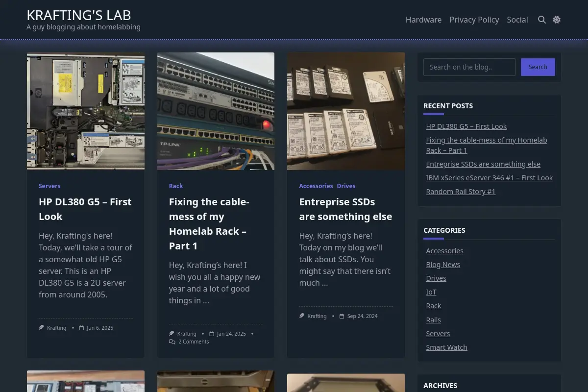Image resolution: width=588 pixels, height=392 pixels.
Task: Open recent post 'HP DL380 G5 – First Look'
Action: tap(466, 126)
